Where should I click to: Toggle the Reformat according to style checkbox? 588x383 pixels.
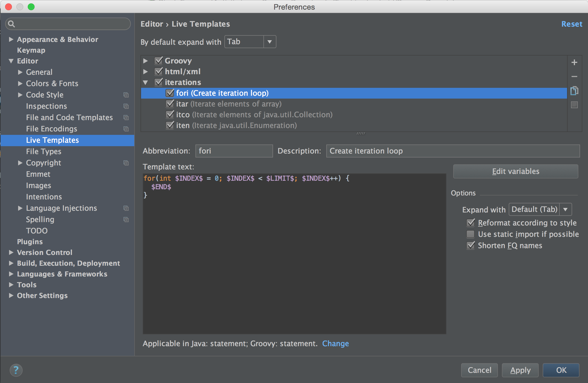[470, 223]
